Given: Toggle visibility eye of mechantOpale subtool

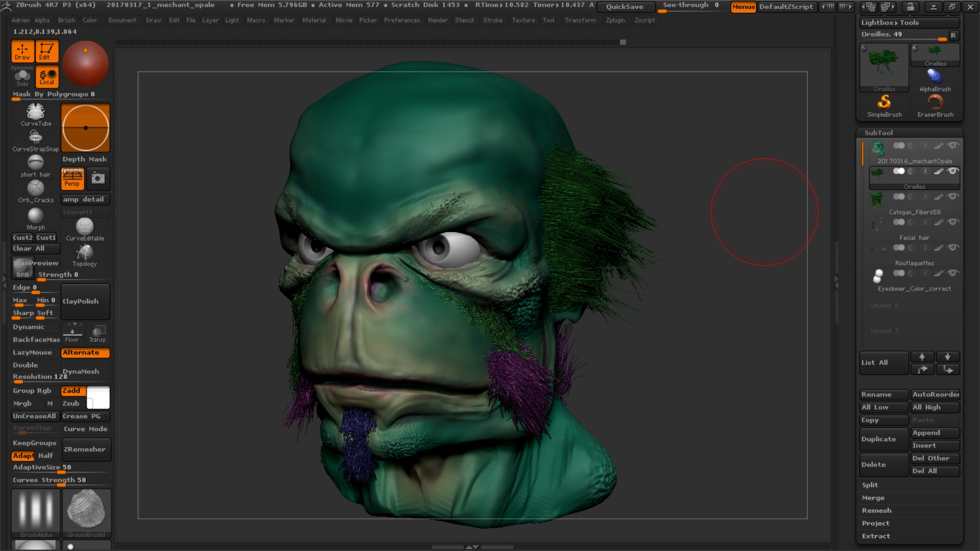Looking at the screenshot, I should 952,146.
